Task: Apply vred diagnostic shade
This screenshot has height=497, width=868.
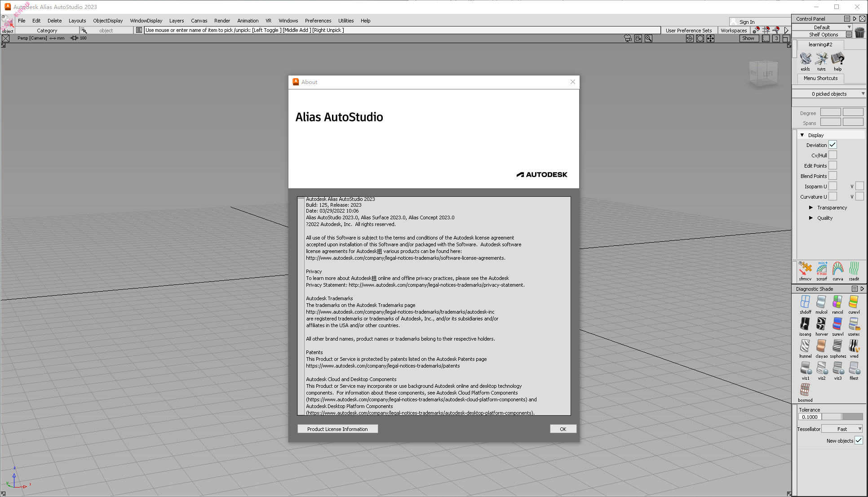Action: click(x=854, y=348)
